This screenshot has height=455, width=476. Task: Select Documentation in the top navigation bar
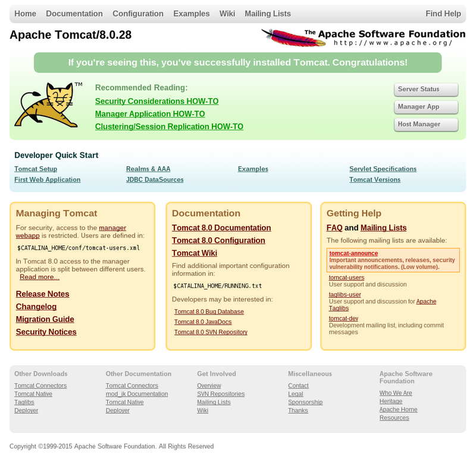pos(74,14)
